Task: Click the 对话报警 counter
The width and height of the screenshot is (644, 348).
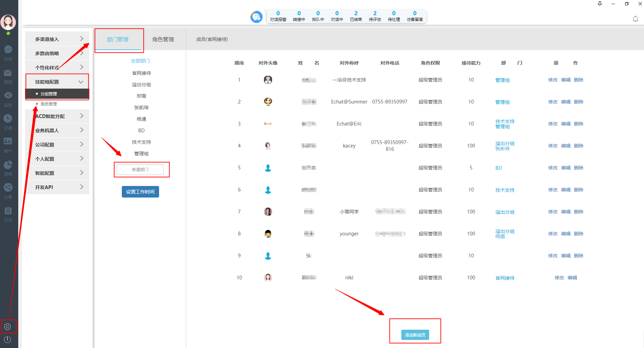Action: pos(278,16)
